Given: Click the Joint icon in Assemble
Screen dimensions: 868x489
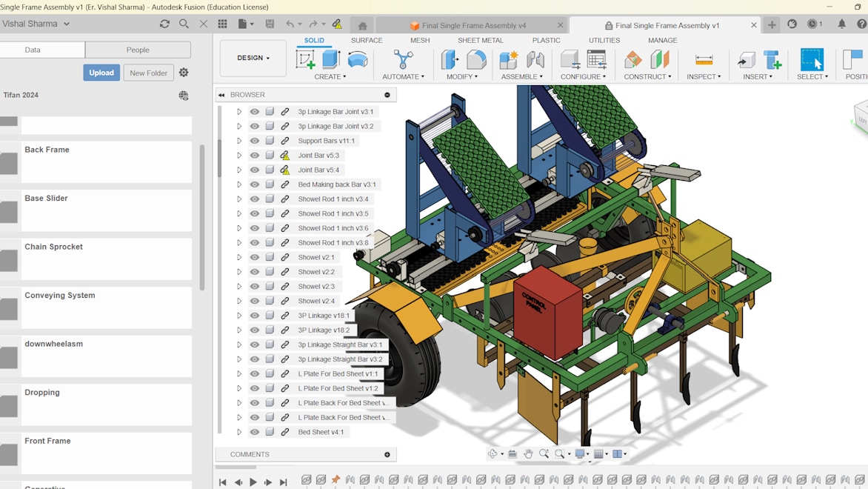Looking at the screenshot, I should point(535,59).
